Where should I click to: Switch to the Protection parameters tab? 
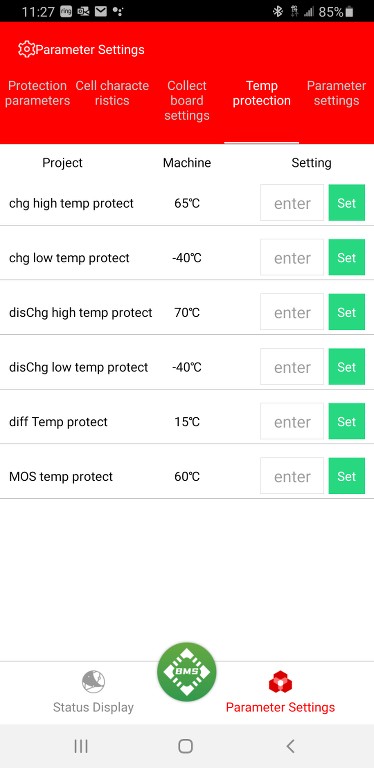tap(38, 93)
